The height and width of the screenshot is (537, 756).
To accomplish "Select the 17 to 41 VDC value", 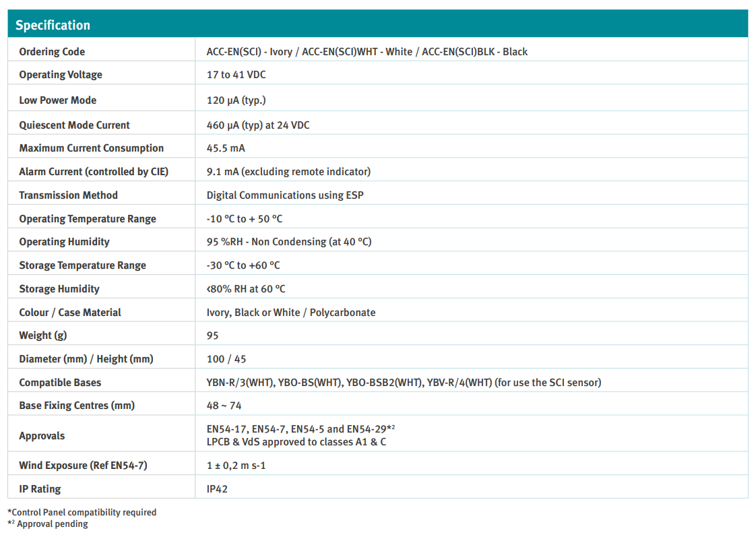I will (236, 75).
